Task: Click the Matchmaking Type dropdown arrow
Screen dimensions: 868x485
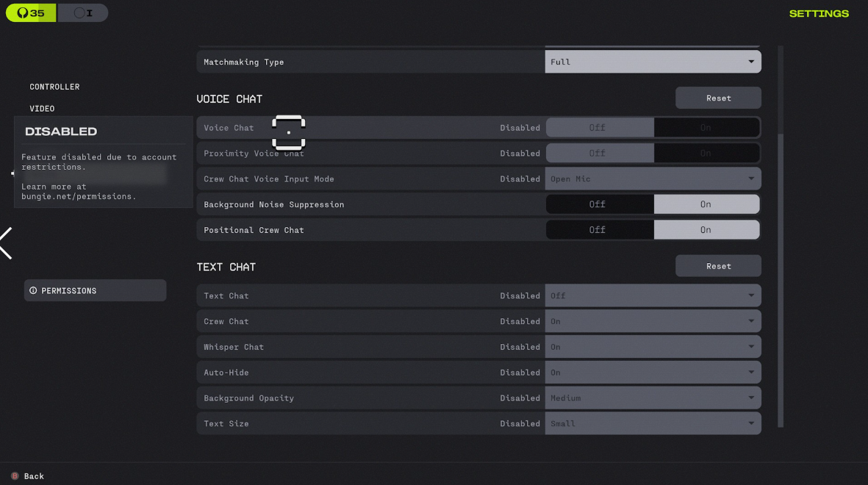Action: [x=750, y=62]
